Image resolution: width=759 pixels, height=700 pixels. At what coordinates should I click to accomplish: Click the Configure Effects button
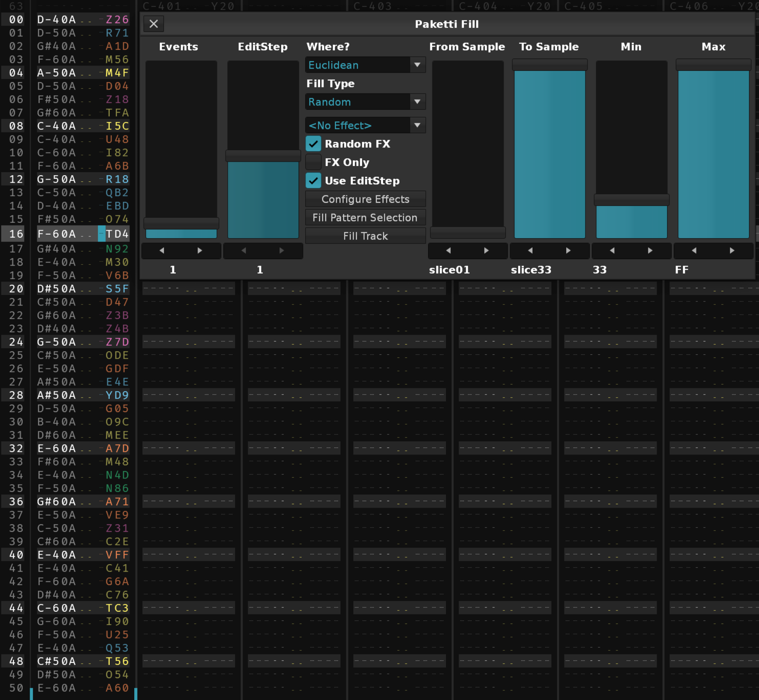click(x=365, y=199)
